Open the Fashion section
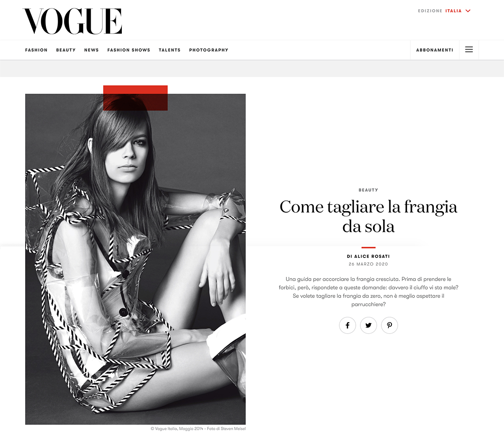Screen dimensions: 504x434 [x=36, y=50]
